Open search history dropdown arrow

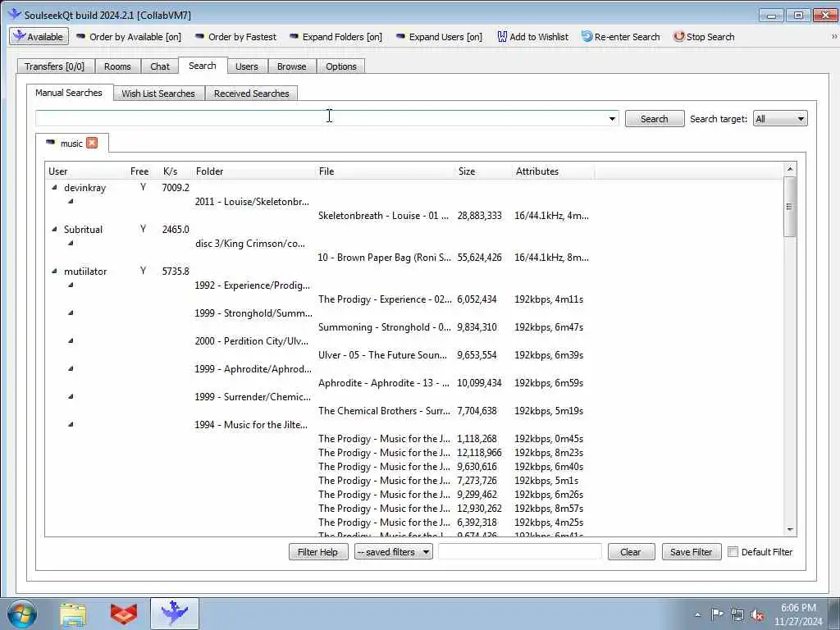(612, 118)
